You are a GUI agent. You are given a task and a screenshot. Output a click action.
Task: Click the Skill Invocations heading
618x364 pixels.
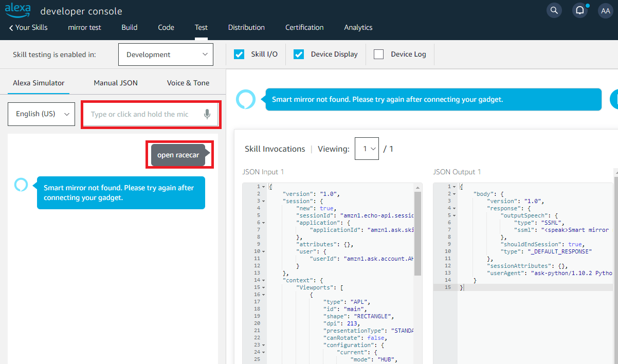[x=275, y=149]
